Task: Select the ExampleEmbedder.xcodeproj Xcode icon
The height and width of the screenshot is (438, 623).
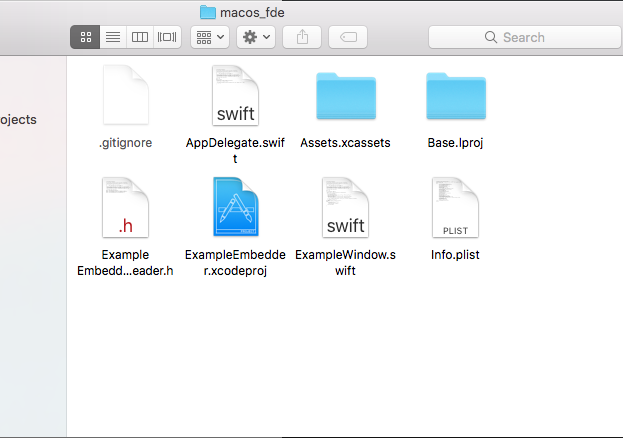Action: coord(236,207)
